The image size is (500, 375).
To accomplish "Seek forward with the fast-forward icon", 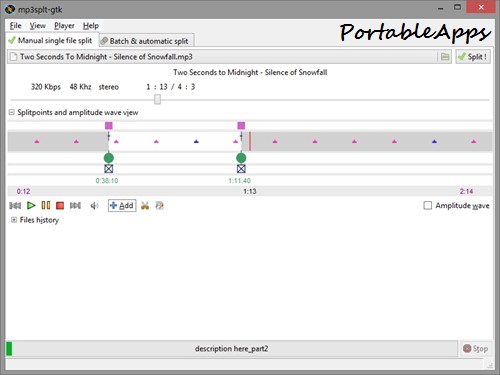I will click(x=75, y=206).
